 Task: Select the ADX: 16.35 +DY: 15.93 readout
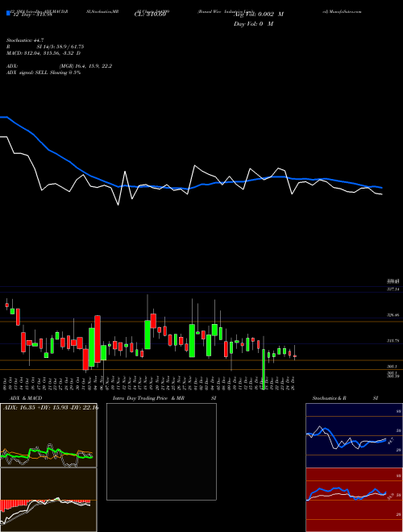[x=51, y=407]
